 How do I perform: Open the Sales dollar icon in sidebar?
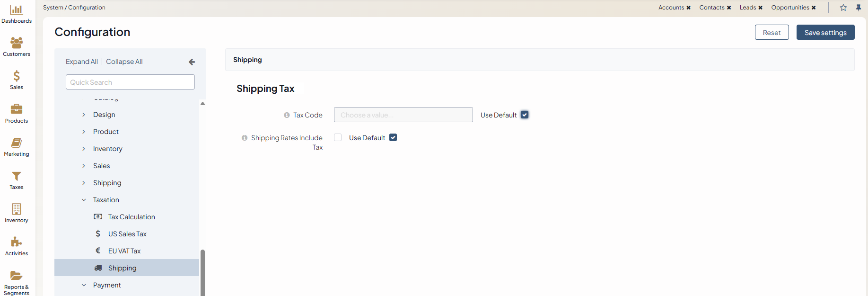17,76
